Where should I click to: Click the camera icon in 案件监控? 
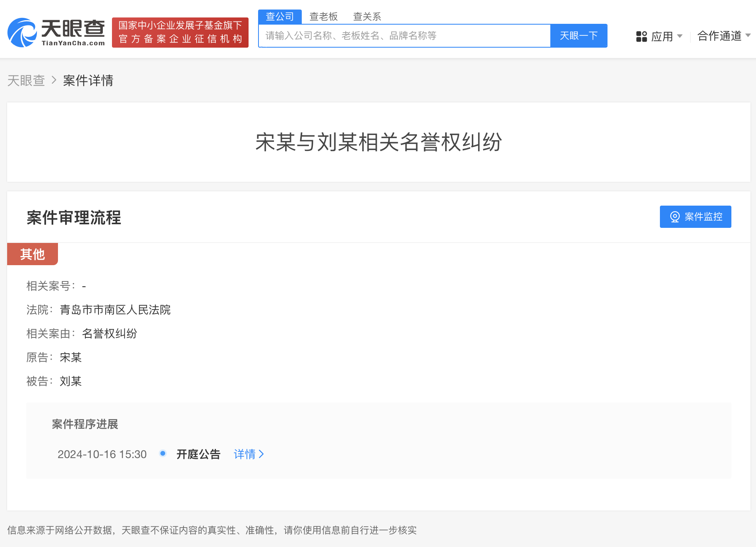(x=675, y=217)
